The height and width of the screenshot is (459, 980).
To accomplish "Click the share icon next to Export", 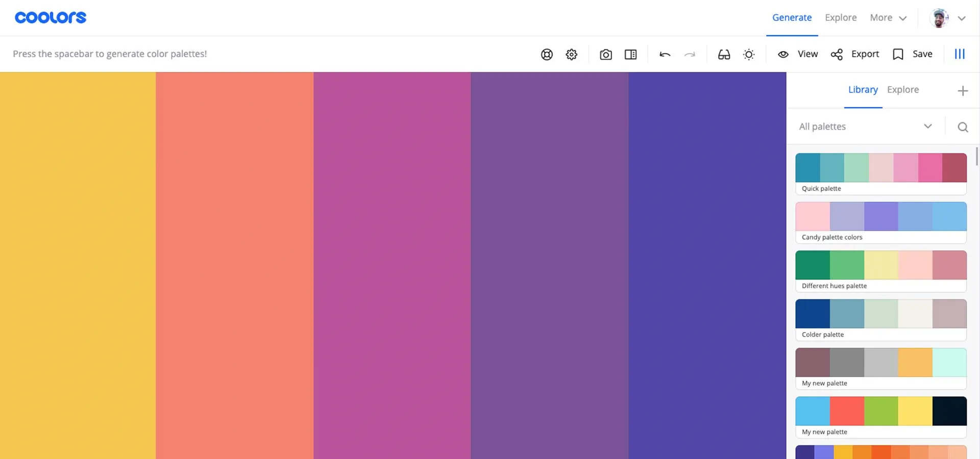I will pos(837,54).
